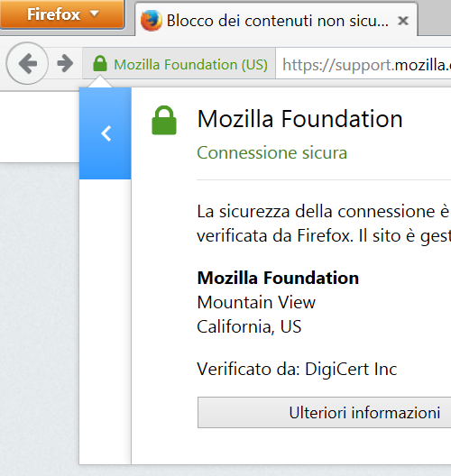Click the bold 'Mozilla Foundation' owner name
Screen dimensions: 451x476
(278, 278)
